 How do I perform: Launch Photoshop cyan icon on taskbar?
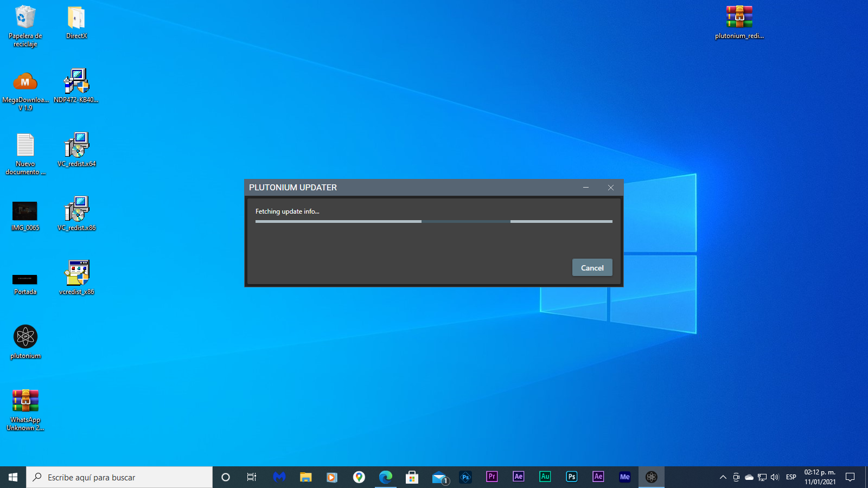571,477
